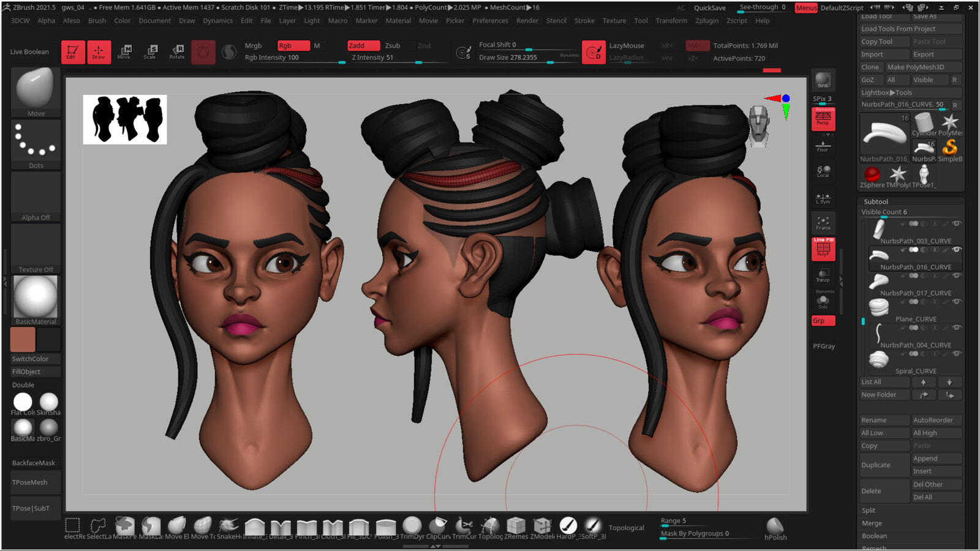
Task: Click the Make PolyMesh3D button
Action: (x=923, y=67)
